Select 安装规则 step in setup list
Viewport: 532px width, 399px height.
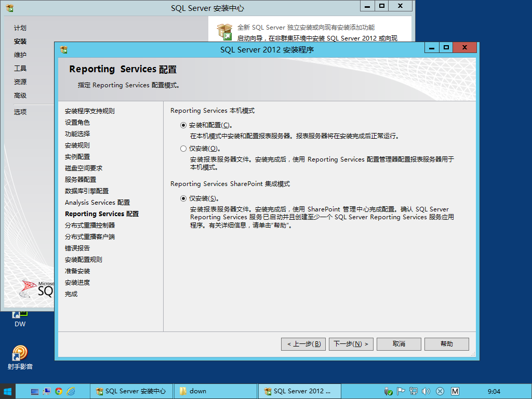[77, 145]
